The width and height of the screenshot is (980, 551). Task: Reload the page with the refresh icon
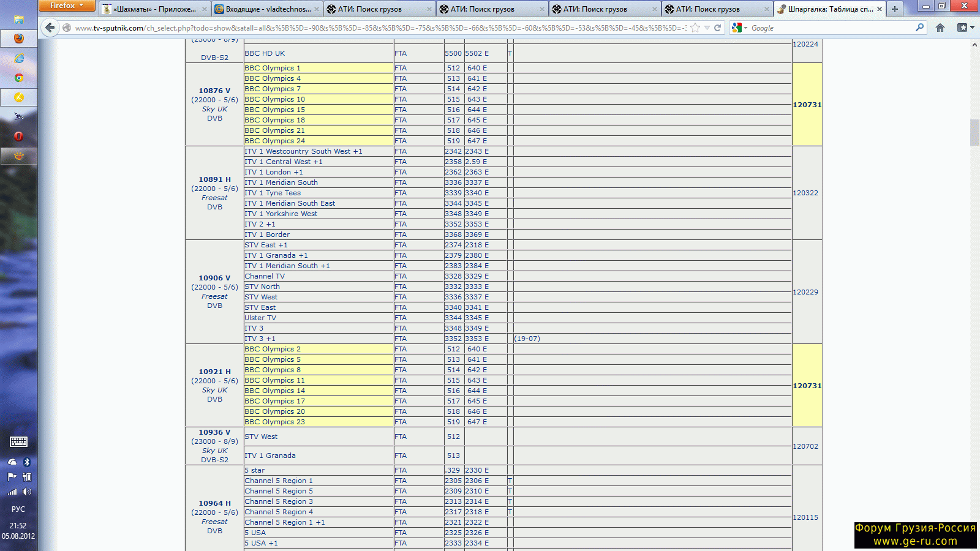[x=717, y=28]
